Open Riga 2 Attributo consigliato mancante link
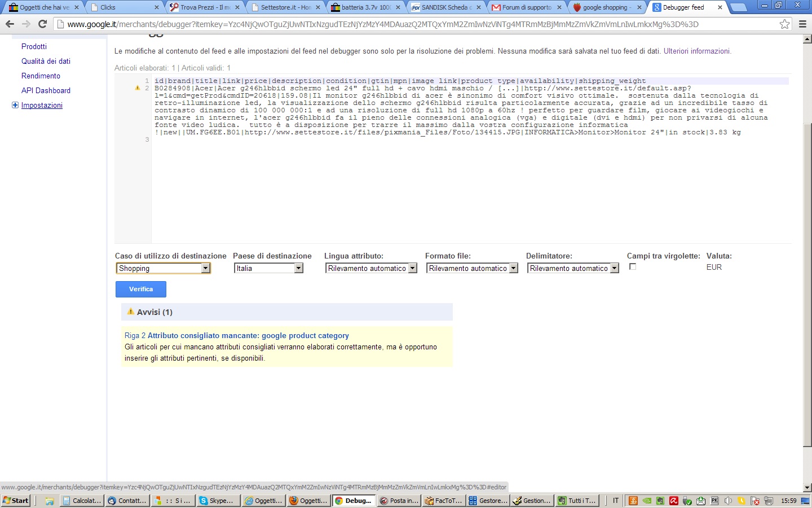This screenshot has width=812, height=508. click(x=237, y=335)
